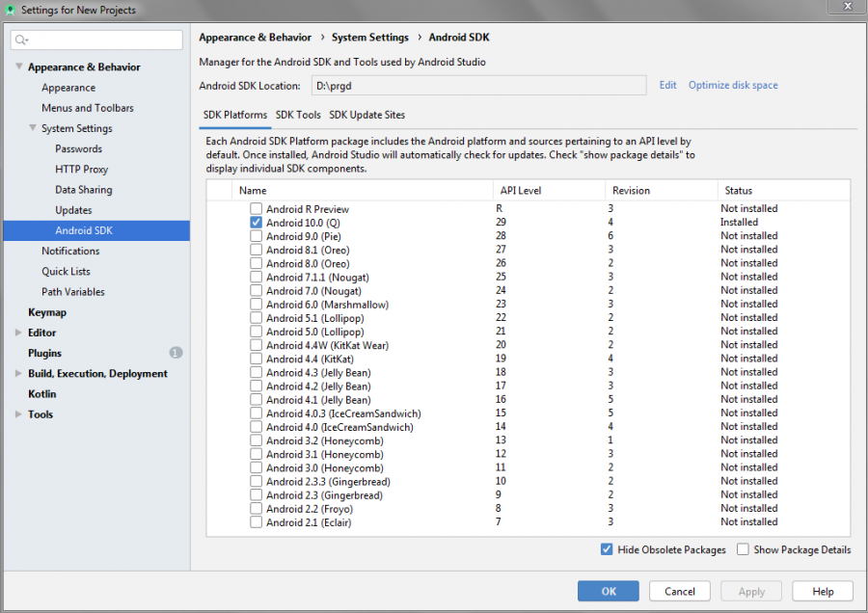Enable Show Package Details checkbox
This screenshot has width=868, height=613.
pos(743,549)
